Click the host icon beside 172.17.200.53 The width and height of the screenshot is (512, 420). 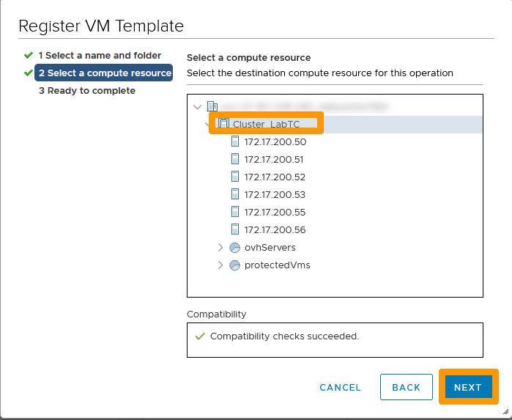coord(235,194)
